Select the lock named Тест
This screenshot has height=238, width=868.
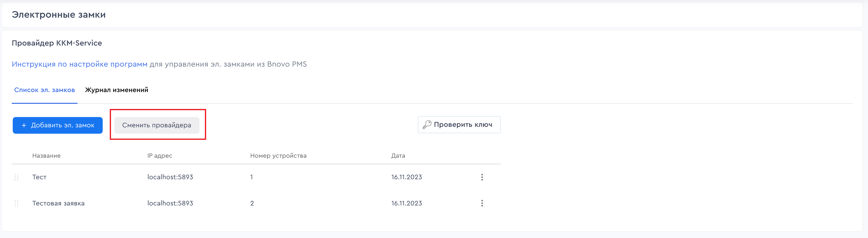[x=39, y=177]
